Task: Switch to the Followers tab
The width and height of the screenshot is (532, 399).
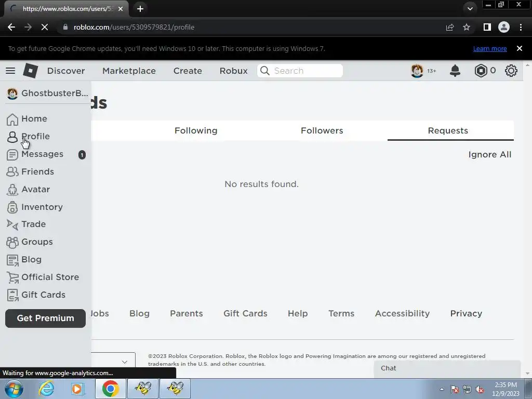Action: (x=322, y=130)
